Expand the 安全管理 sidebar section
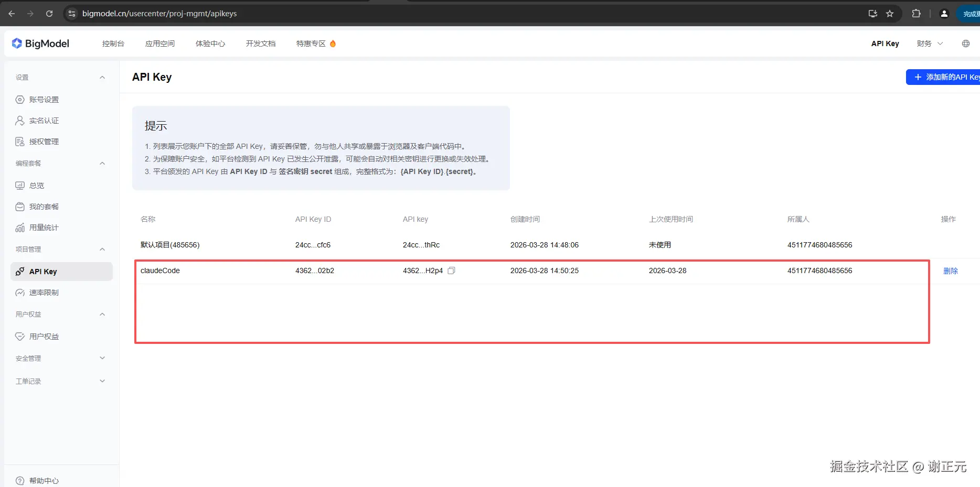The width and height of the screenshot is (980, 487). pos(102,359)
